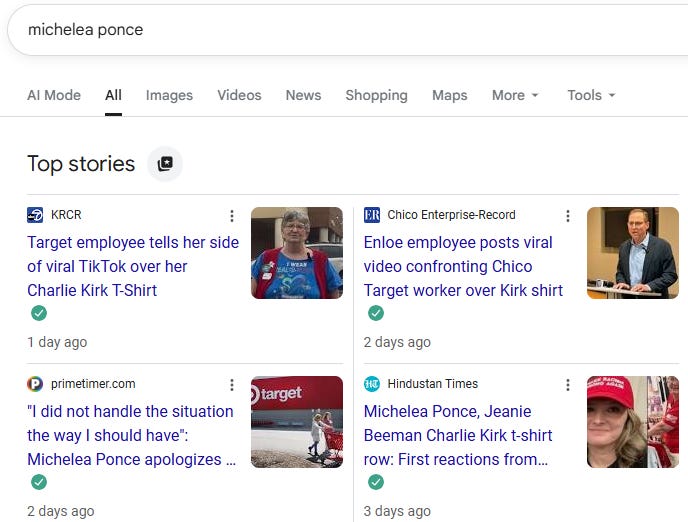Click the KRCR source name
Image resolution: width=688 pixels, height=522 pixels.
(66, 215)
